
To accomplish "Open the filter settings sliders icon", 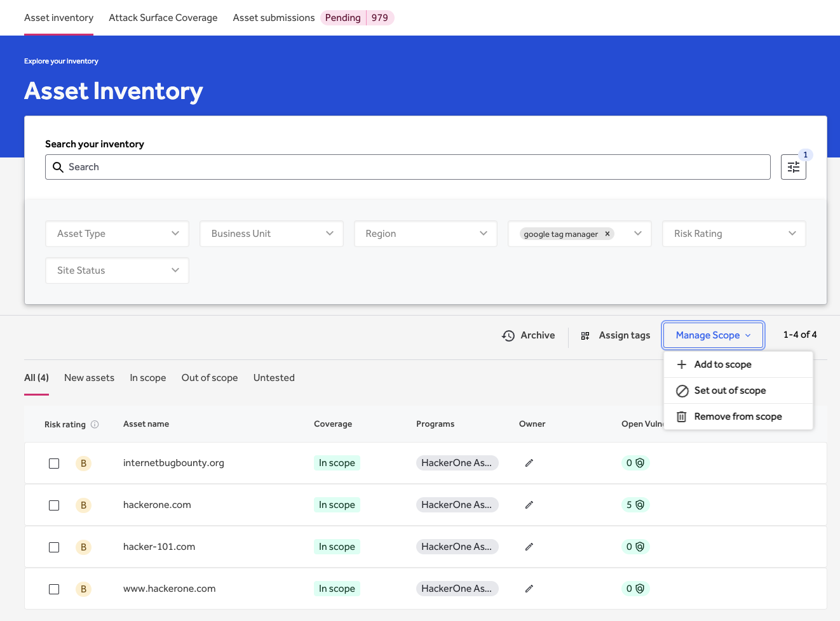I will coord(793,167).
